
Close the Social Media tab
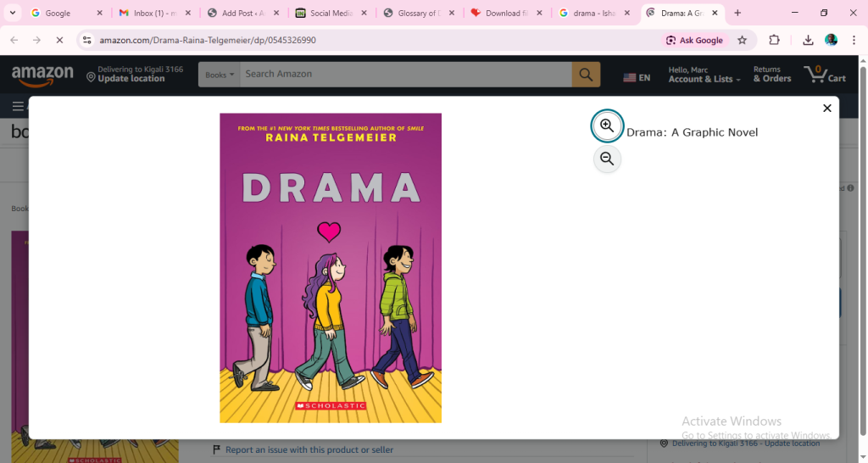(364, 13)
